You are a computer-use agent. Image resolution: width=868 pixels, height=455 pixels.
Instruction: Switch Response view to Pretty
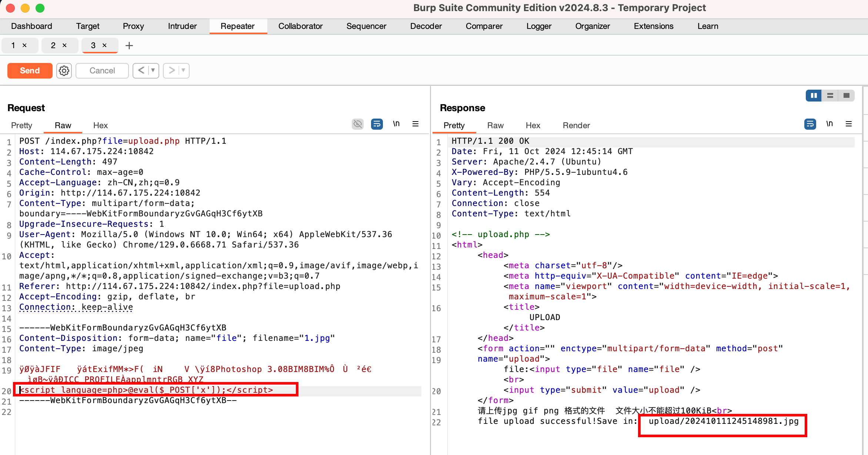point(454,125)
